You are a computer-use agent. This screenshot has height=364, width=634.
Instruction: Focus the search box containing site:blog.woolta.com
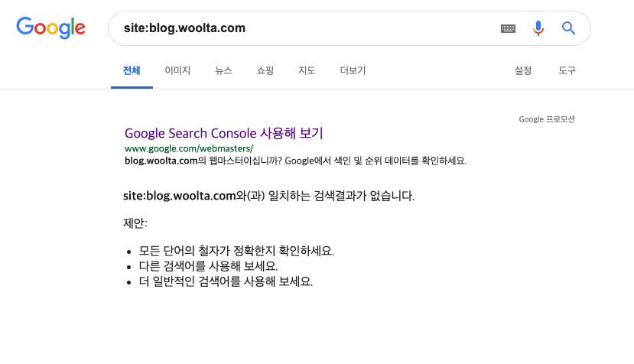tap(307, 28)
